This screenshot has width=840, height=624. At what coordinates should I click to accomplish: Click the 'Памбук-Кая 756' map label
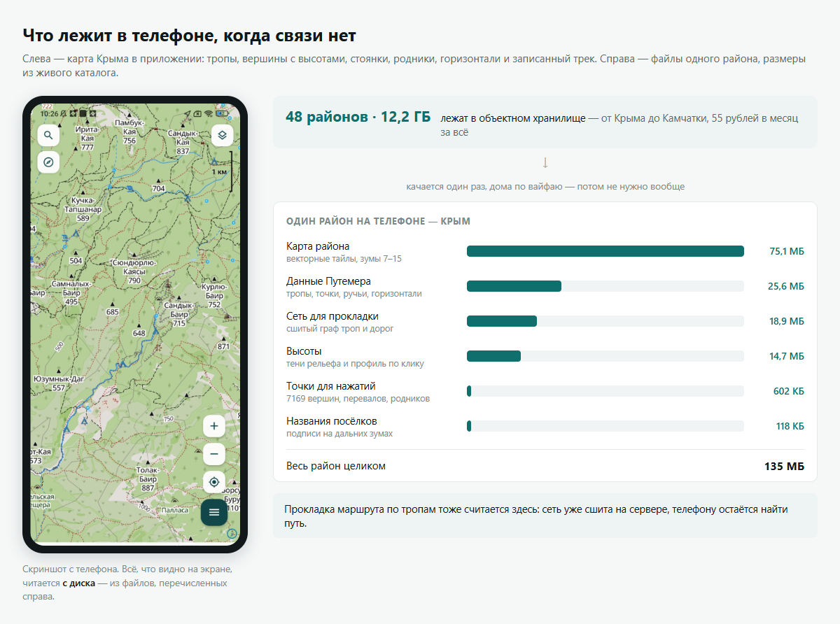pyautogui.click(x=129, y=132)
